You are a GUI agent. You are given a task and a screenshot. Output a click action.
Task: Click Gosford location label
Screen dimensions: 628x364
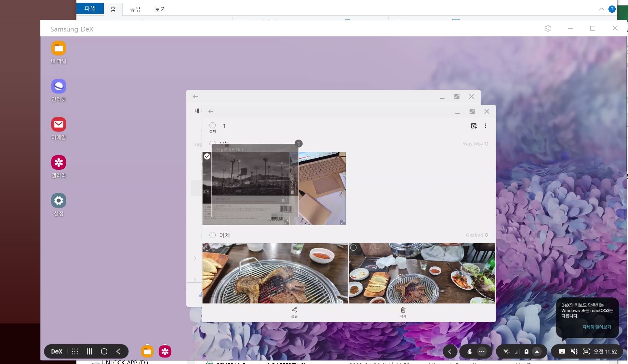(477, 235)
